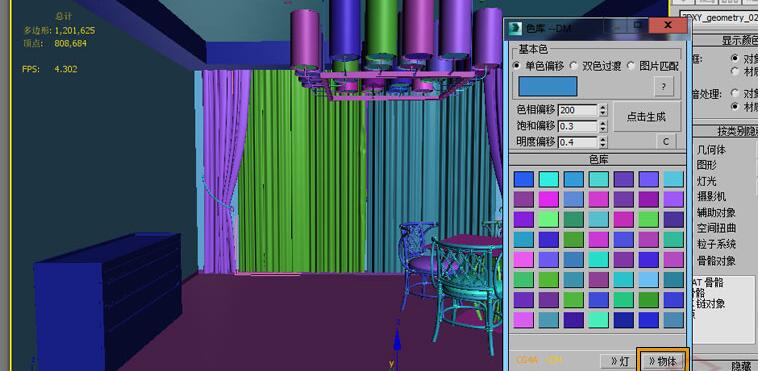Click the 灯光 category label
This screenshot has height=371, width=762.
(x=707, y=181)
